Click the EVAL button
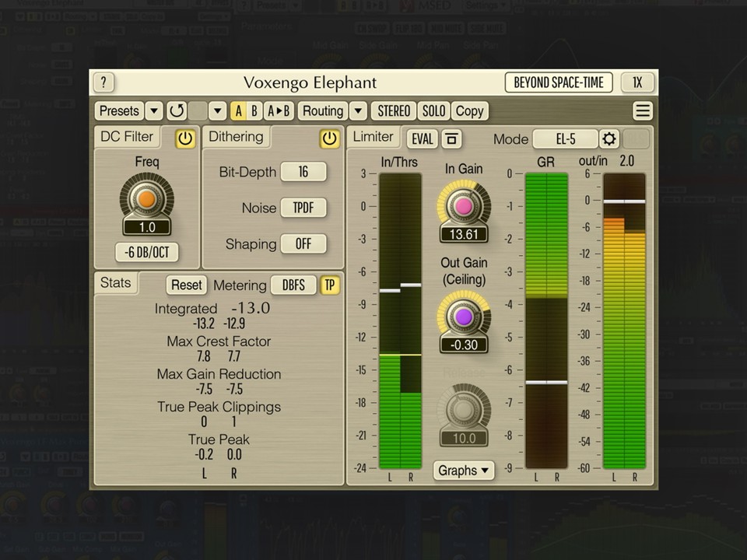The height and width of the screenshot is (560, 747). click(x=423, y=139)
